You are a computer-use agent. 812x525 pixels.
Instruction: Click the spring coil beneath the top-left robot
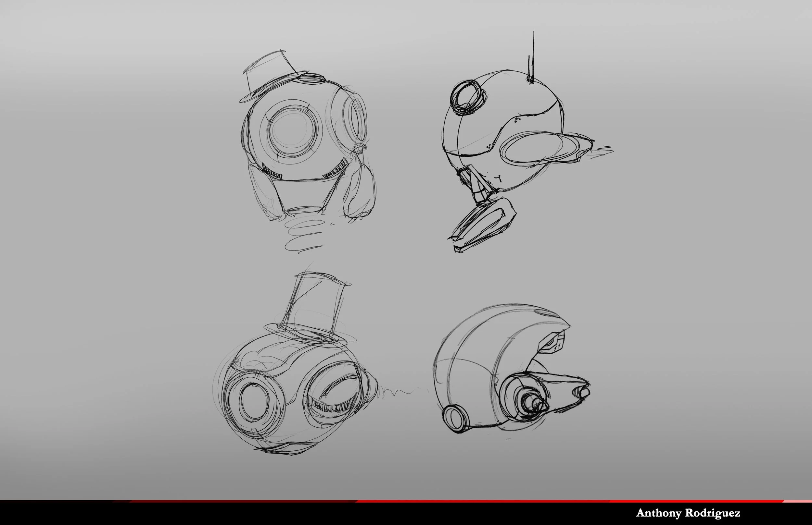point(303,235)
